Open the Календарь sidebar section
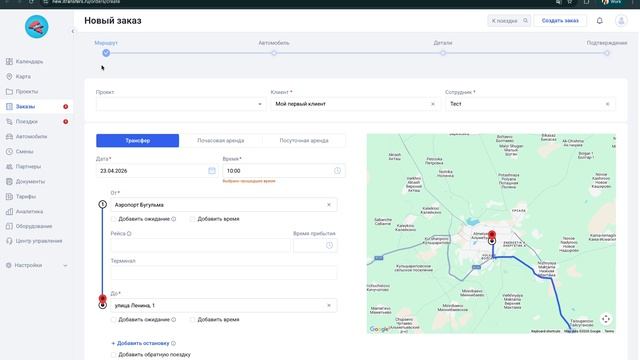This screenshot has width=640, height=360. pyautogui.click(x=29, y=62)
